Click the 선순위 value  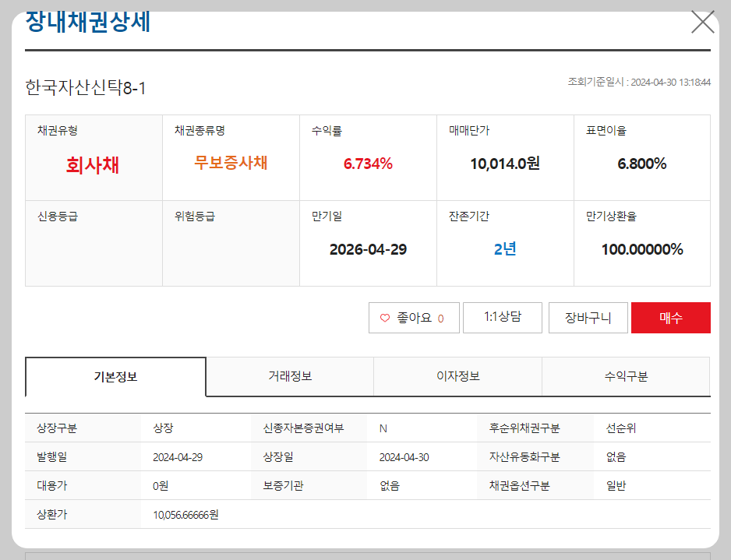[x=621, y=428]
